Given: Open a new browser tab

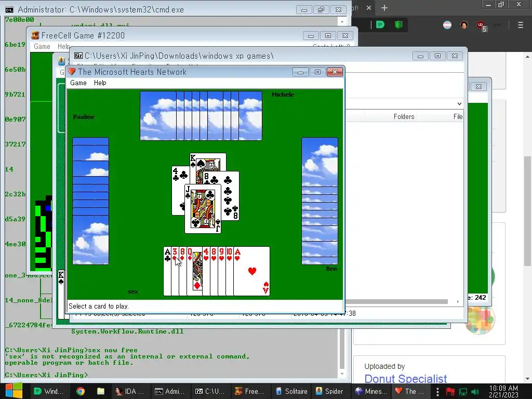Looking at the screenshot, I should (384, 8).
